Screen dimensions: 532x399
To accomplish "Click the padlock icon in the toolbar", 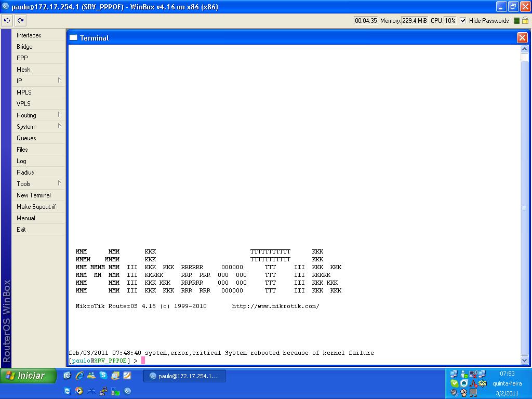I will coord(525,20).
